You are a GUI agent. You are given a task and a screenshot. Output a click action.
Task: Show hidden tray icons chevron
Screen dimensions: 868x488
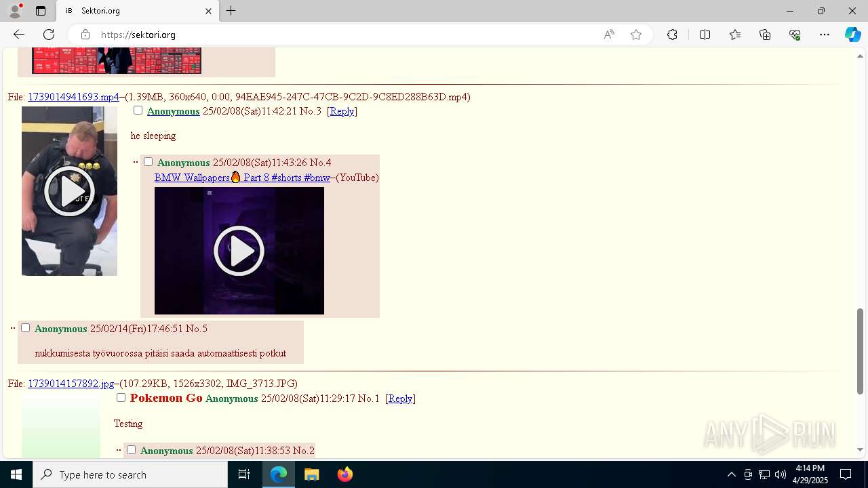tap(731, 474)
